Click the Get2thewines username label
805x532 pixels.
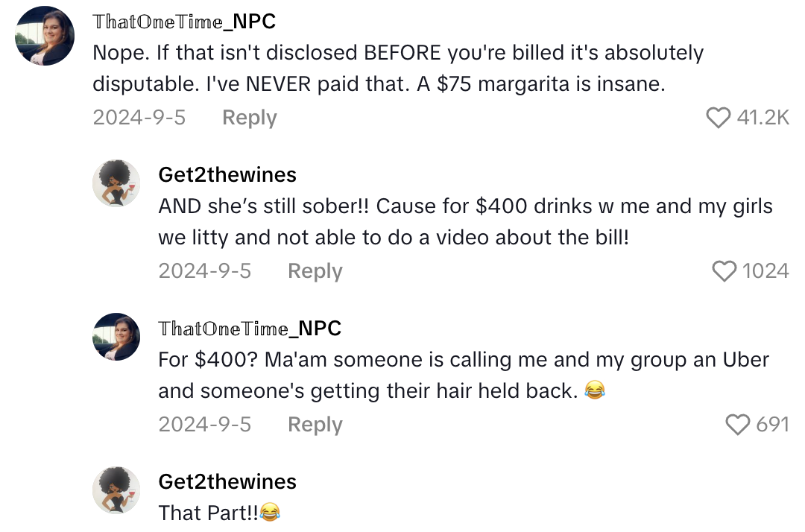[x=227, y=175]
